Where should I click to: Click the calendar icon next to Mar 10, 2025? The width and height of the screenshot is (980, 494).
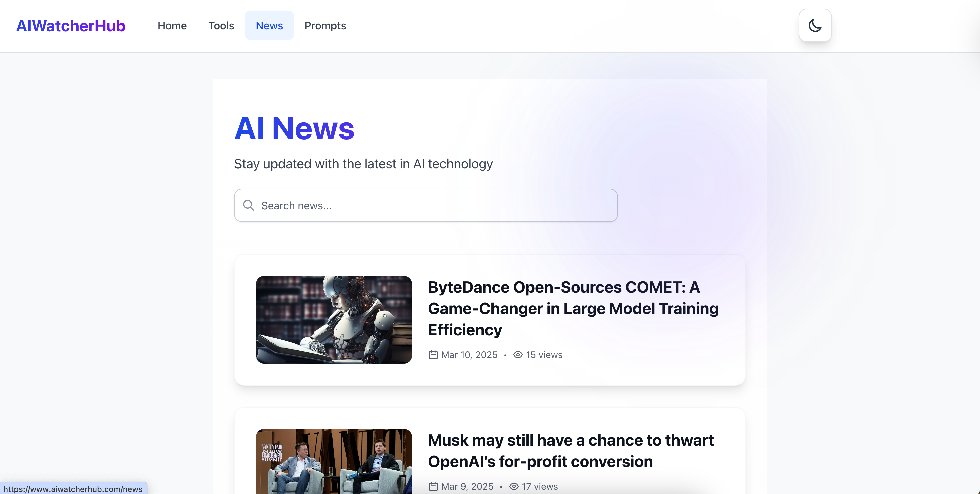(x=433, y=354)
